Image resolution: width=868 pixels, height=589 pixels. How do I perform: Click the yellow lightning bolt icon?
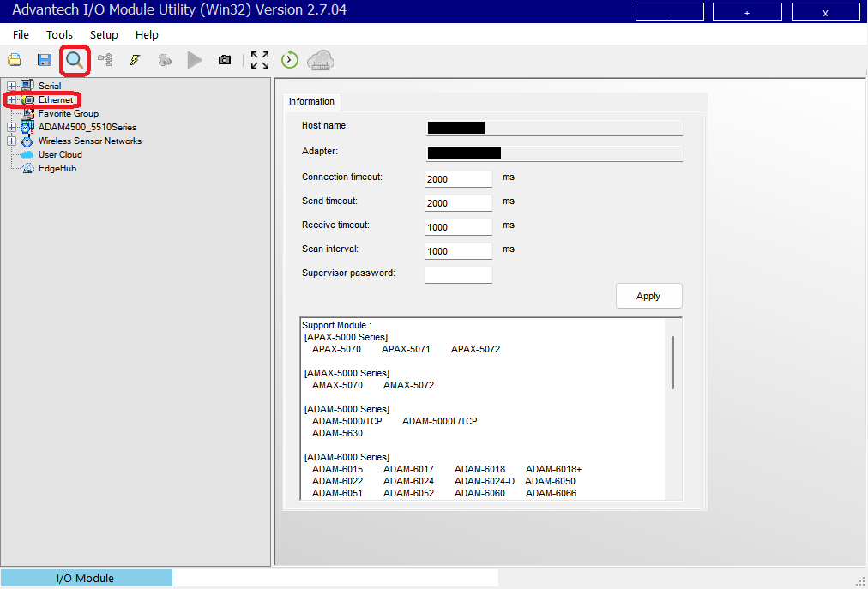point(135,60)
